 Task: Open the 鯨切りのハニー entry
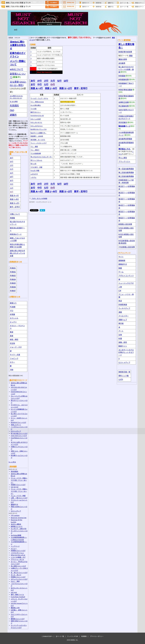pyautogui.click(x=36, y=112)
